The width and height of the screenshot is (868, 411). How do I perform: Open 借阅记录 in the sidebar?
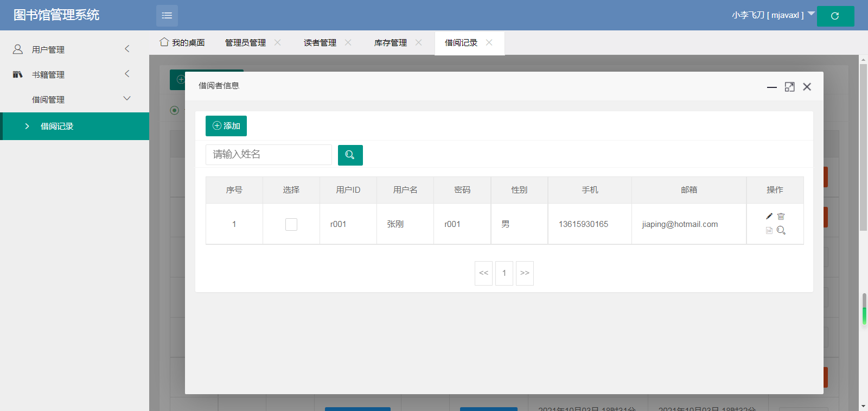75,127
